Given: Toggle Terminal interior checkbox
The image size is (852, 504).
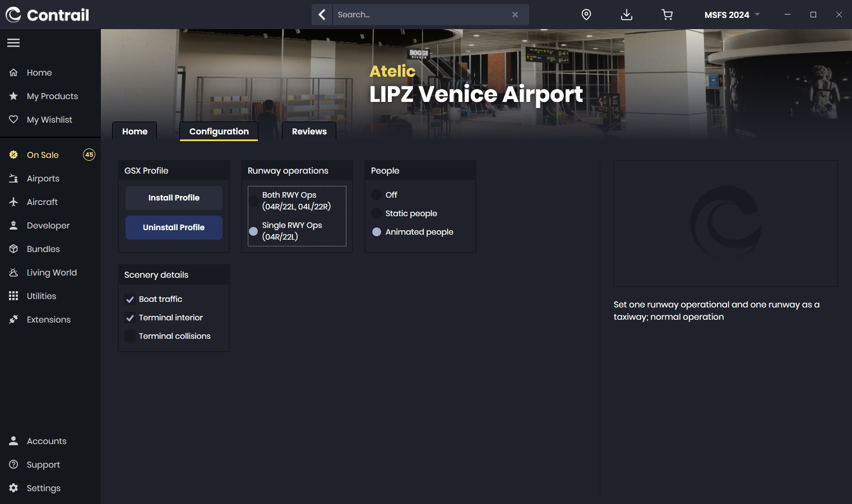Looking at the screenshot, I should 130,318.
